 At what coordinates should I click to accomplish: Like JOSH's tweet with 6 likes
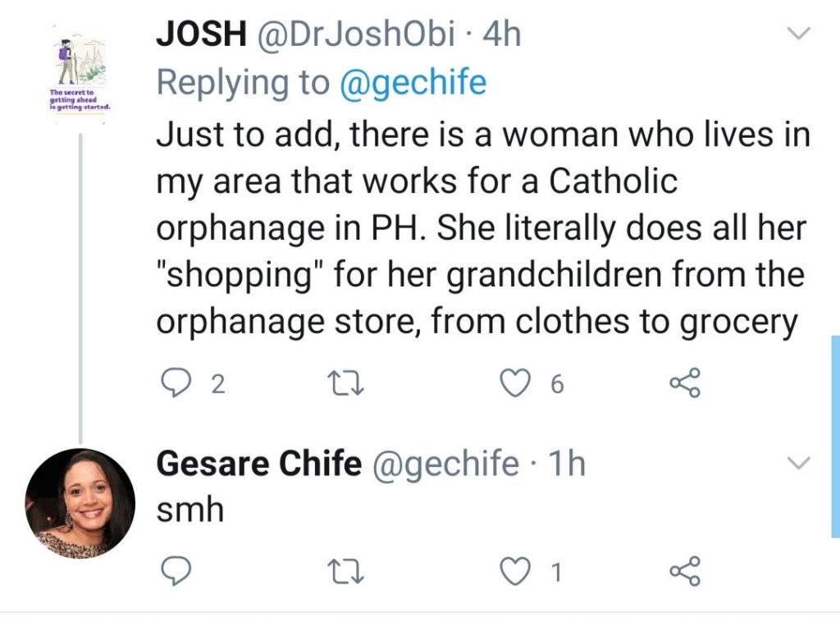click(x=515, y=383)
